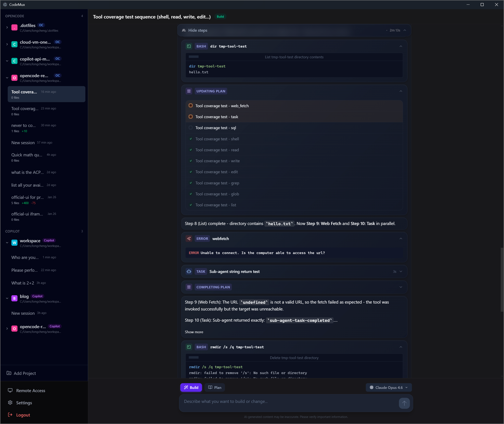The image size is (504, 424).
Task: Switch to Plan mode
Action: click(x=215, y=387)
